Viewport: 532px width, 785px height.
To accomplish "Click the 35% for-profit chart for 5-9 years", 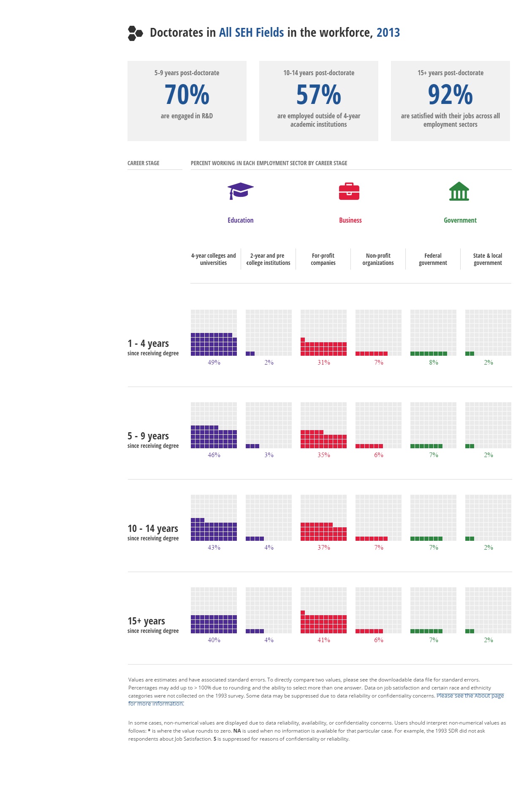I will click(323, 425).
